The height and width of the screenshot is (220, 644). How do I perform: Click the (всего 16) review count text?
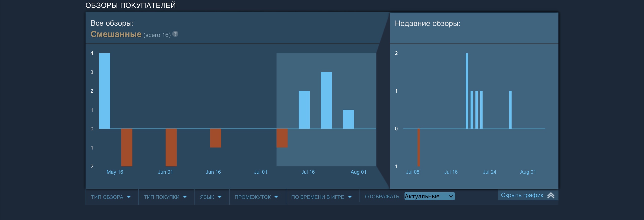pos(157,35)
